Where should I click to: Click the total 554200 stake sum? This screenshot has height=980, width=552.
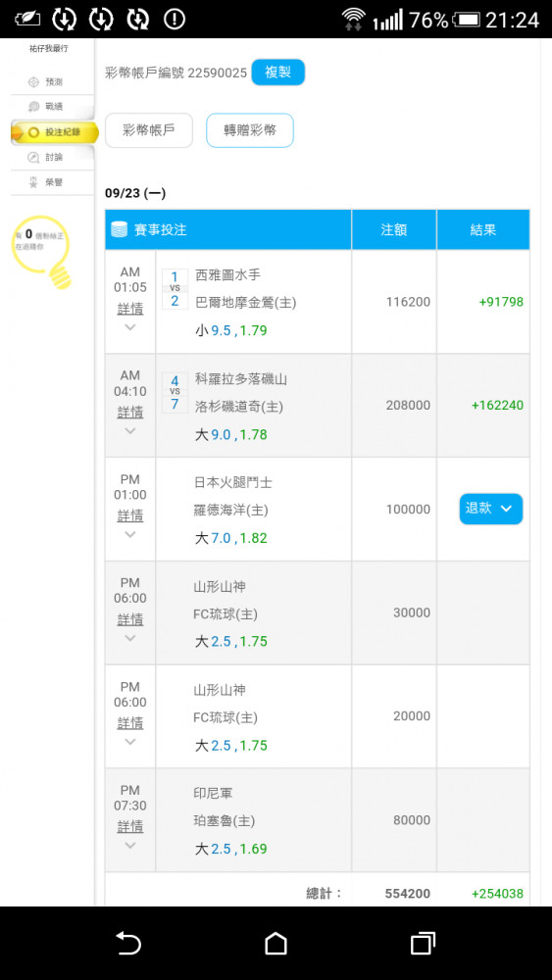pyautogui.click(x=408, y=894)
